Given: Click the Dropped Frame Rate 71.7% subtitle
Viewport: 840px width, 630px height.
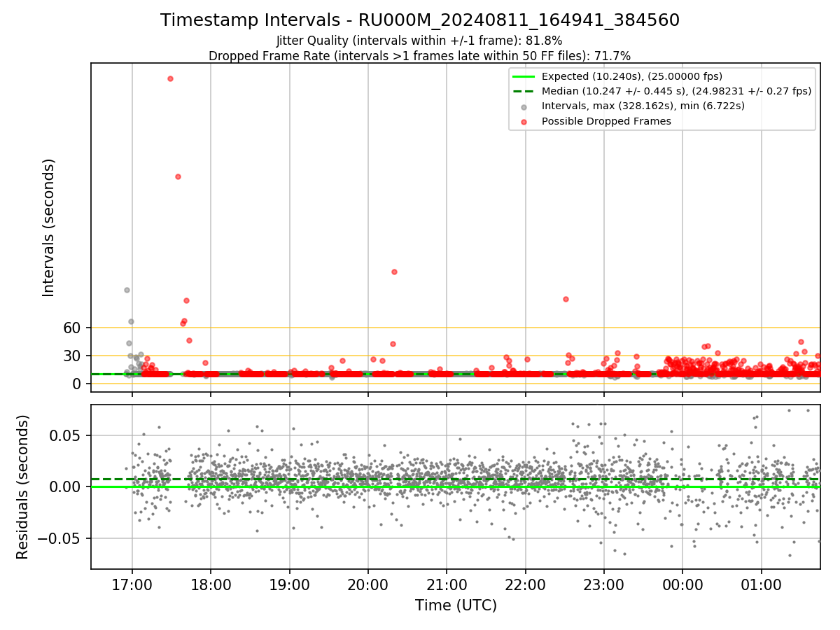Looking at the screenshot, I should pyautogui.click(x=419, y=56).
